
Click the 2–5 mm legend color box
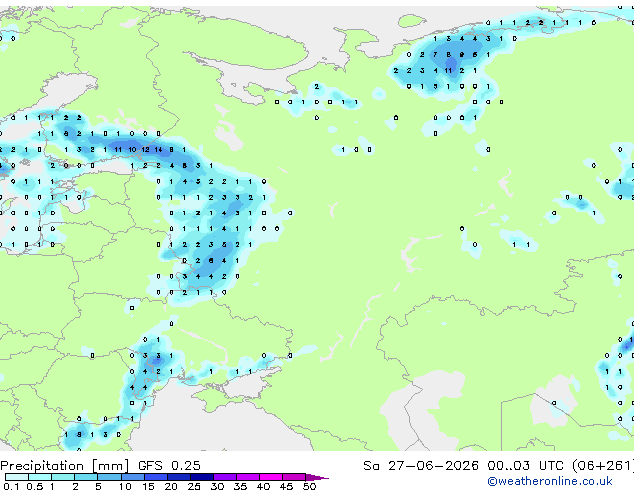pyautogui.click(x=86, y=477)
